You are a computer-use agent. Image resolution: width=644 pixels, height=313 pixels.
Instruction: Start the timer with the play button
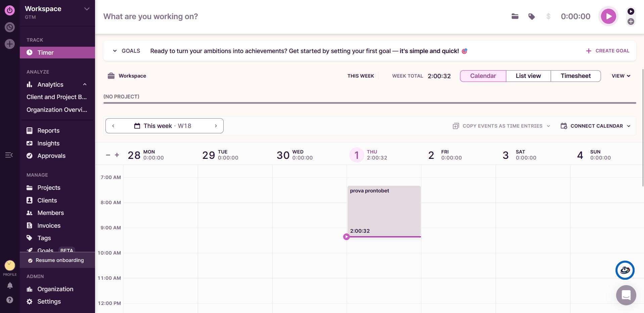608,16
